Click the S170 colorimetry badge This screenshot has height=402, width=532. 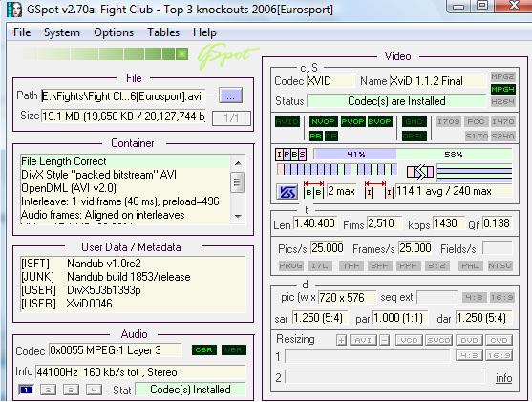tap(477, 136)
